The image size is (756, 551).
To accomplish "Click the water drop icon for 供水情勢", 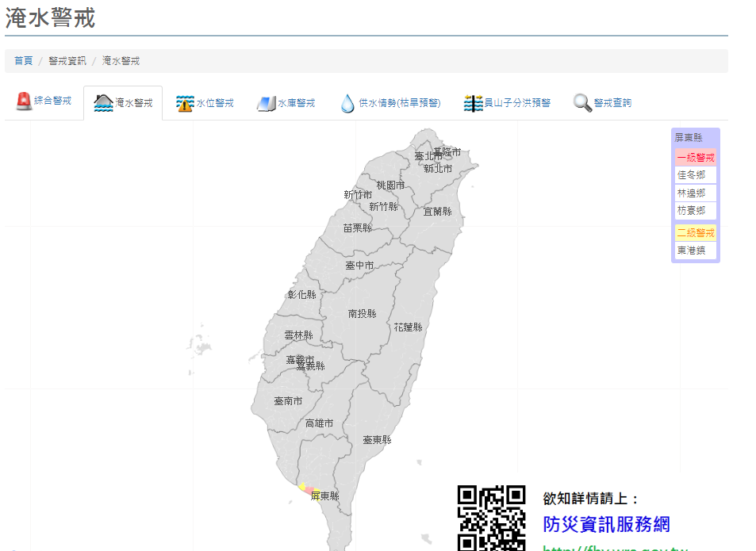I will (347, 103).
